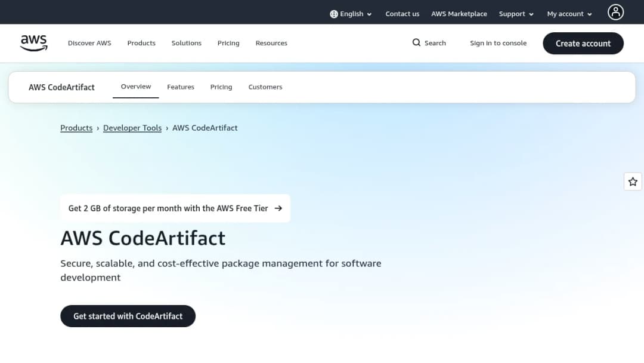Click the Create account button
Image resolution: width=644 pixels, height=363 pixels.
tap(583, 44)
